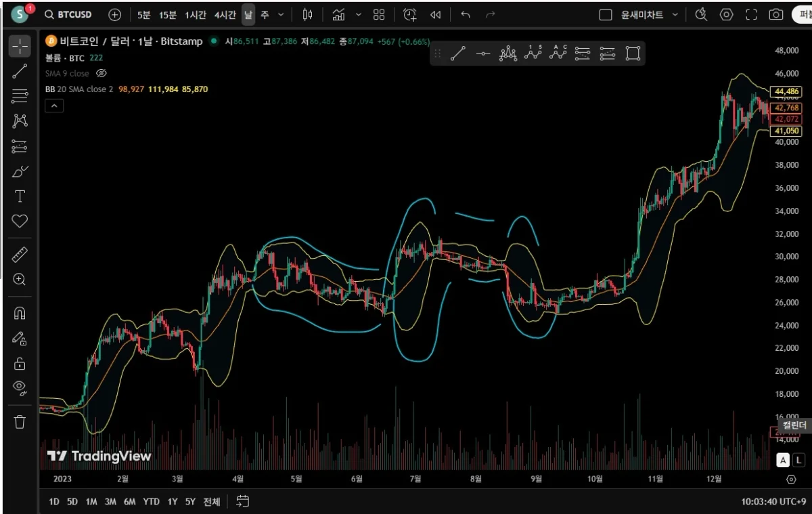The width and height of the screenshot is (812, 514).
Task: Open the replay rewind icon
Action: (436, 14)
